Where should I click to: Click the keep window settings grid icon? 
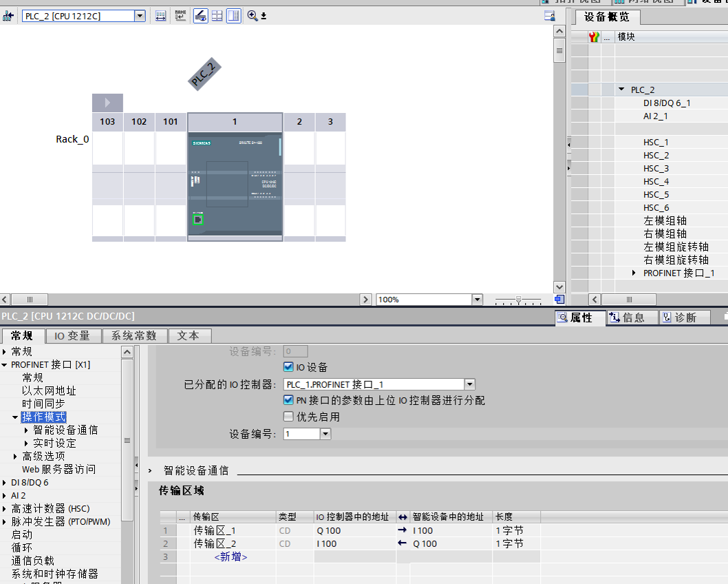pos(217,17)
